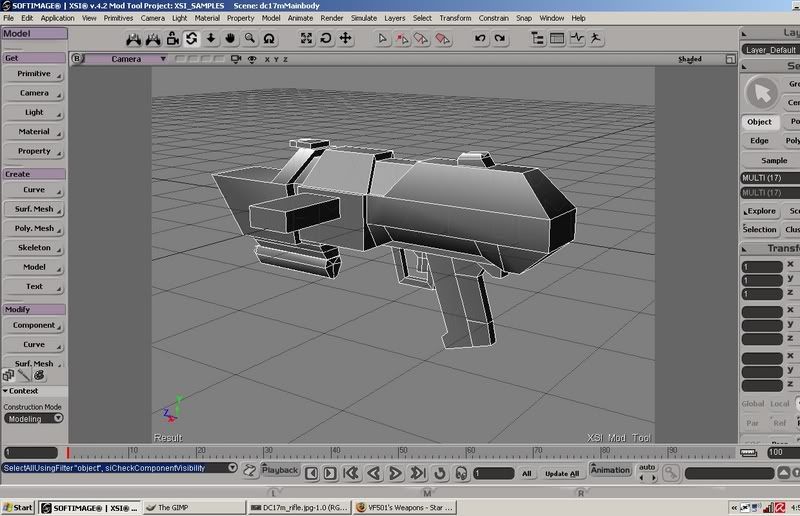Select the Orbit navigation tool
Screen dimensions: 800x516
(x=192, y=38)
